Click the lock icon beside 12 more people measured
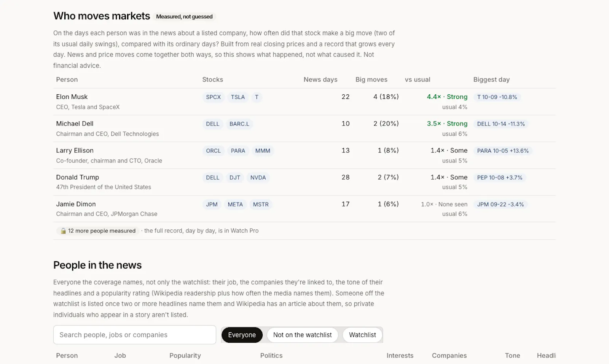 click(x=63, y=231)
